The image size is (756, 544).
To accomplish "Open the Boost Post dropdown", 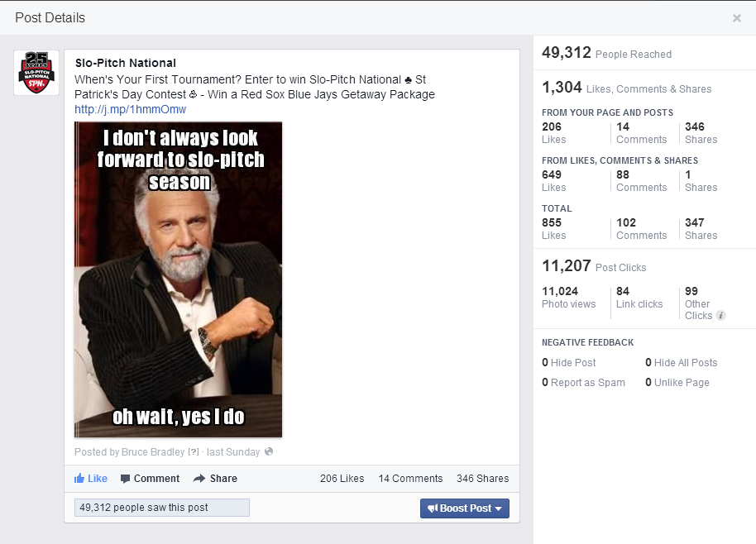I will tap(465, 508).
